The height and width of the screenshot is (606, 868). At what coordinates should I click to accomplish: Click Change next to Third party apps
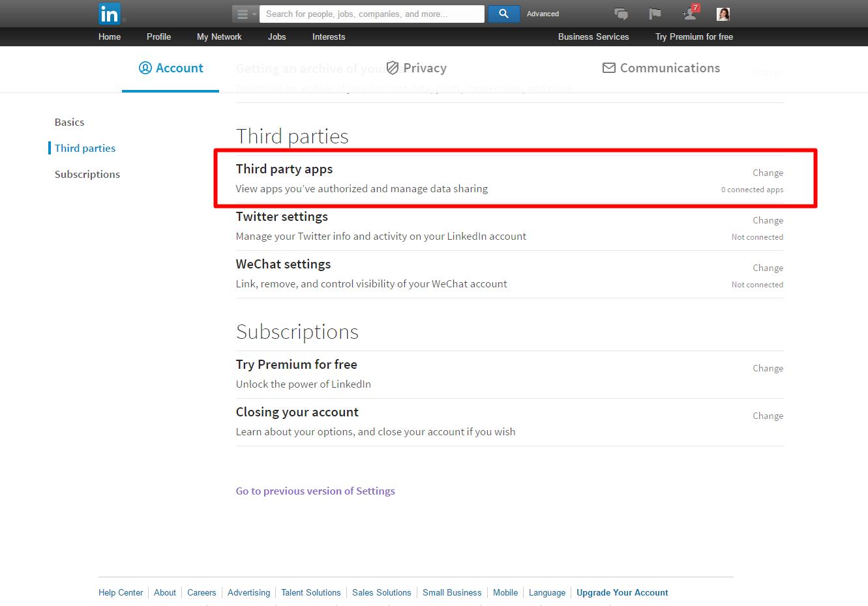point(768,173)
